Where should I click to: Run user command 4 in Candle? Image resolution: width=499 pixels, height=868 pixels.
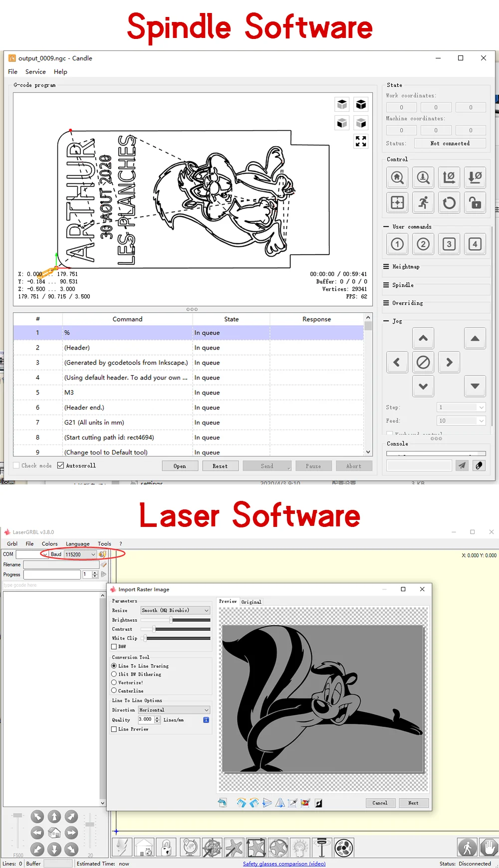[475, 244]
